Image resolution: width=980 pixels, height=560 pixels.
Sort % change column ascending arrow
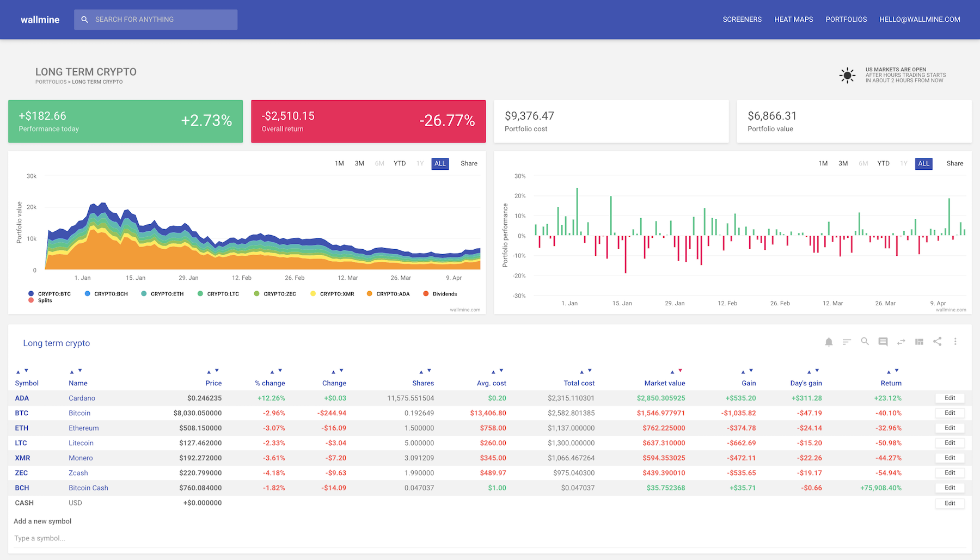272,372
